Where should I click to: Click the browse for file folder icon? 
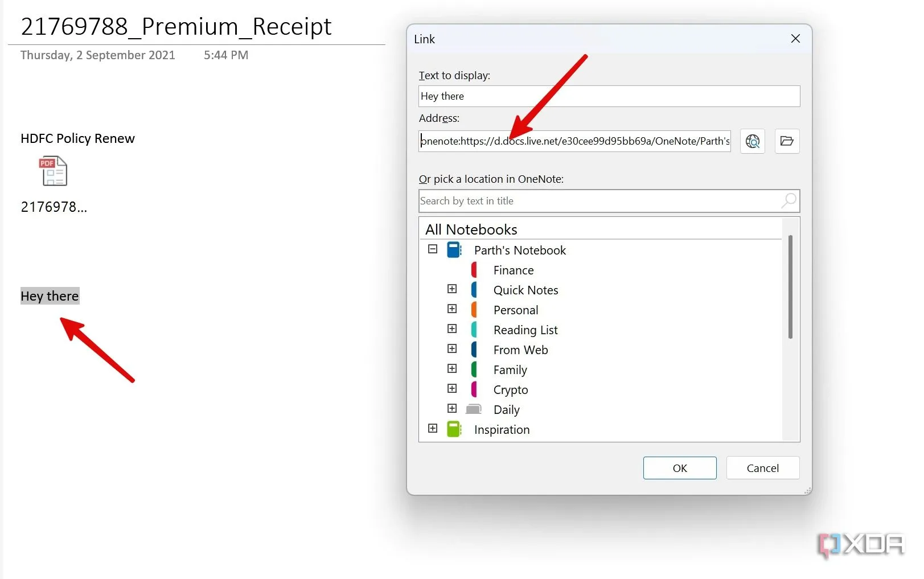point(787,141)
